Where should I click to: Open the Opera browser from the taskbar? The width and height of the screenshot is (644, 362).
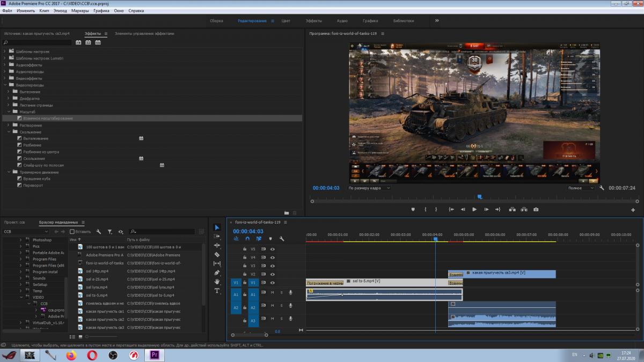click(x=92, y=355)
